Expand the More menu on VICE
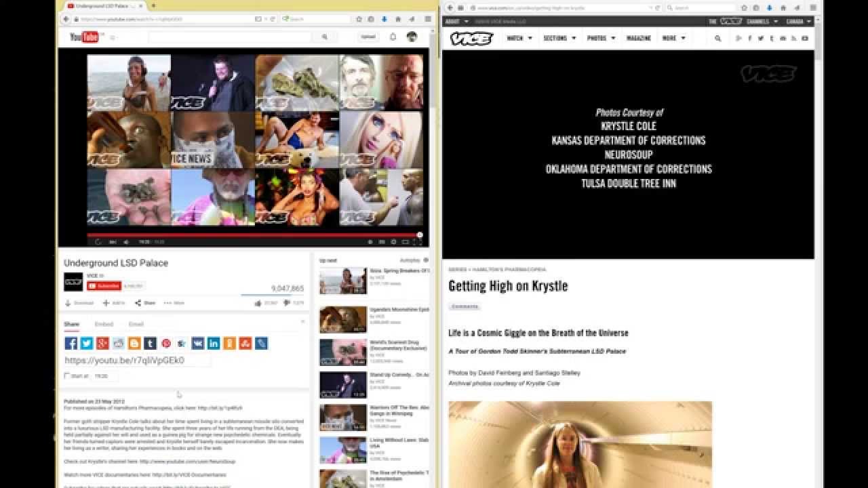868x488 pixels. point(673,39)
